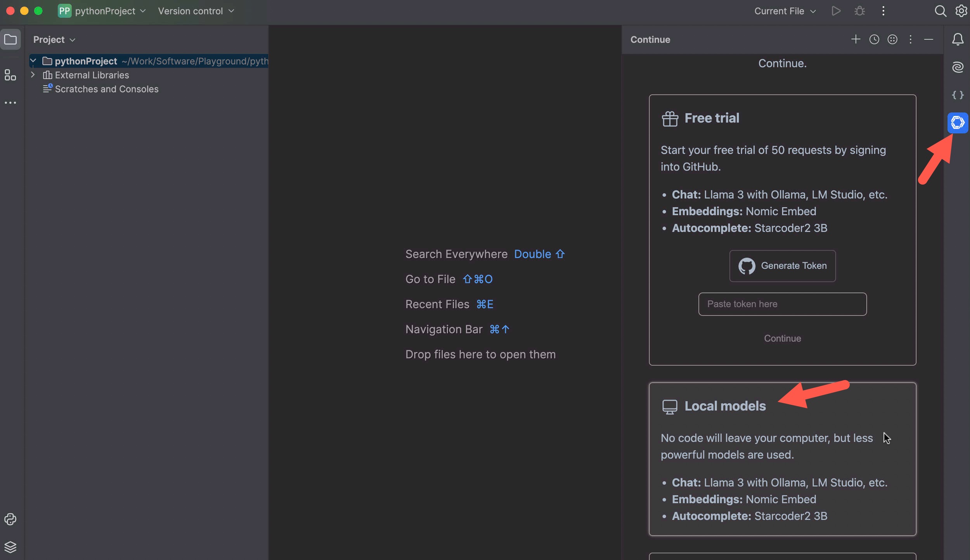Click the Generate Token button
Screen dimensions: 970x560
(782, 266)
